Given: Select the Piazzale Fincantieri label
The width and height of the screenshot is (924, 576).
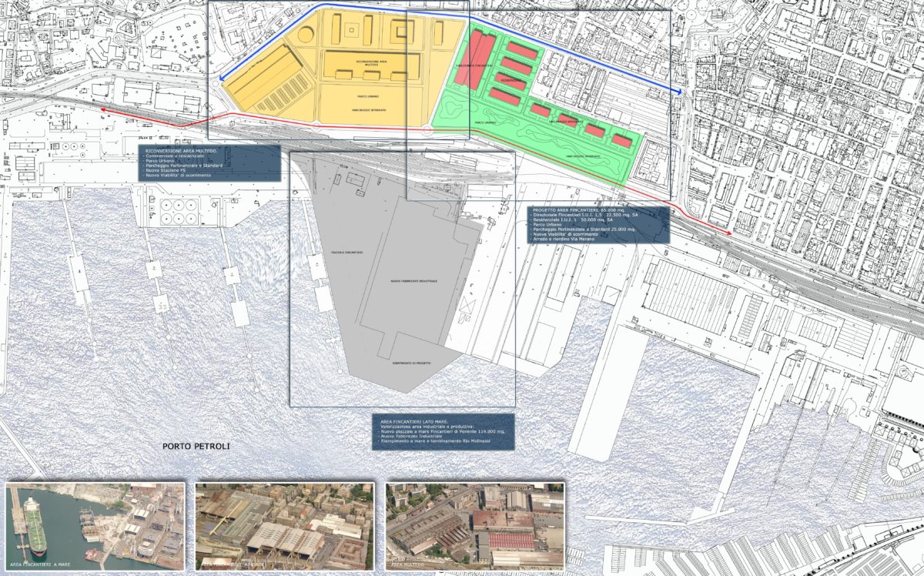Looking at the screenshot, I should [346, 253].
